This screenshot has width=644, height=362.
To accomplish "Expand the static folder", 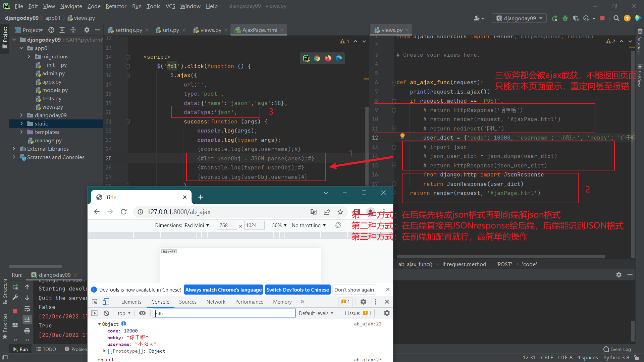I will pos(21,123).
